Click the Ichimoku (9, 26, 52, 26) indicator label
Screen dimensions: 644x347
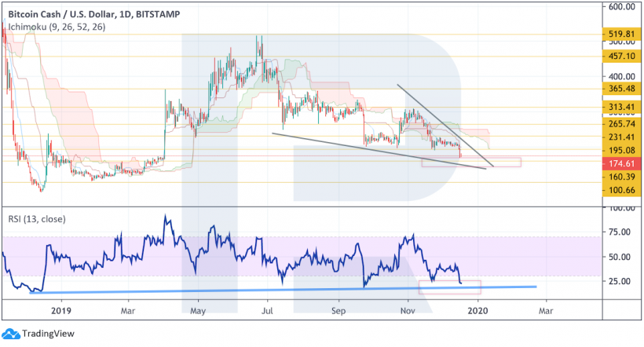(57, 27)
